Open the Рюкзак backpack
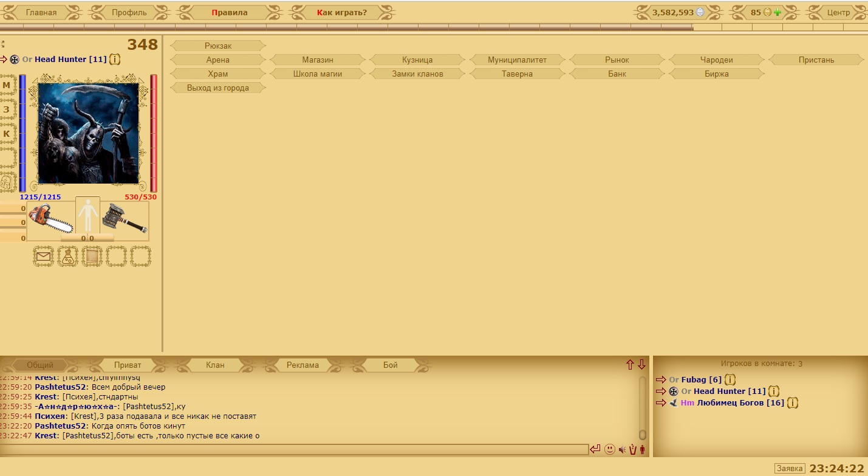The width and height of the screenshot is (868, 476). (218, 46)
